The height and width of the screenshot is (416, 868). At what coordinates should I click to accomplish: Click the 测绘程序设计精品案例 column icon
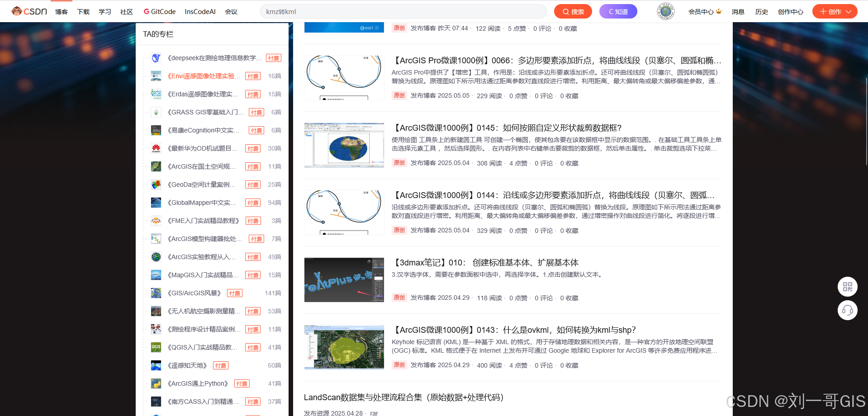(156, 329)
